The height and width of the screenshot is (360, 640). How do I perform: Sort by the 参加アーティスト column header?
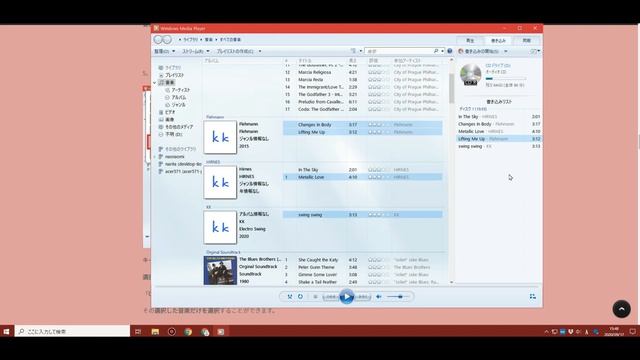(x=407, y=60)
